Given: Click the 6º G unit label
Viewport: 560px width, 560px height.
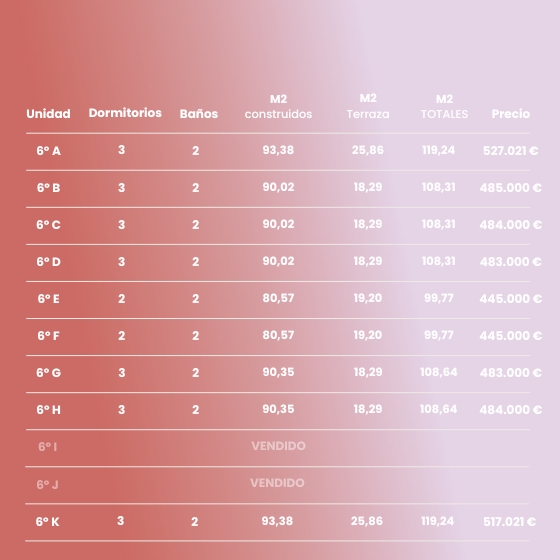Looking at the screenshot, I should (49, 372).
